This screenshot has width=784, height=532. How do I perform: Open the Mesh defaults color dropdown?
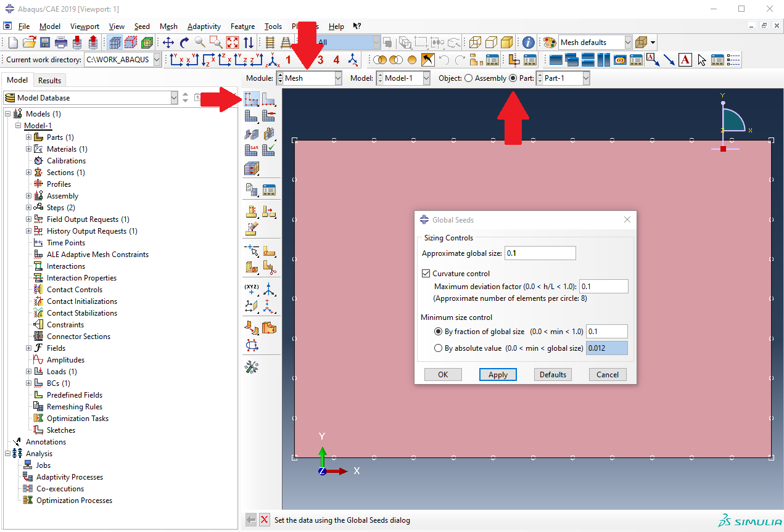coord(628,43)
